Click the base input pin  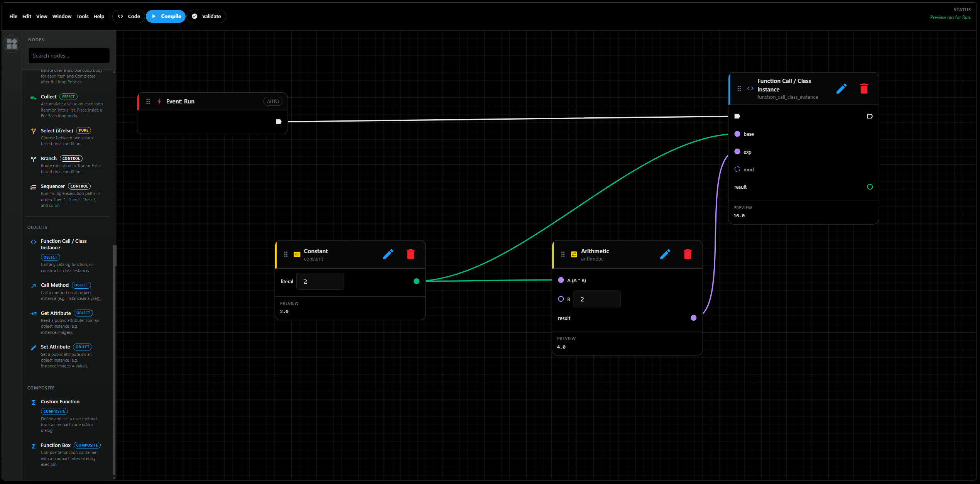click(x=737, y=134)
